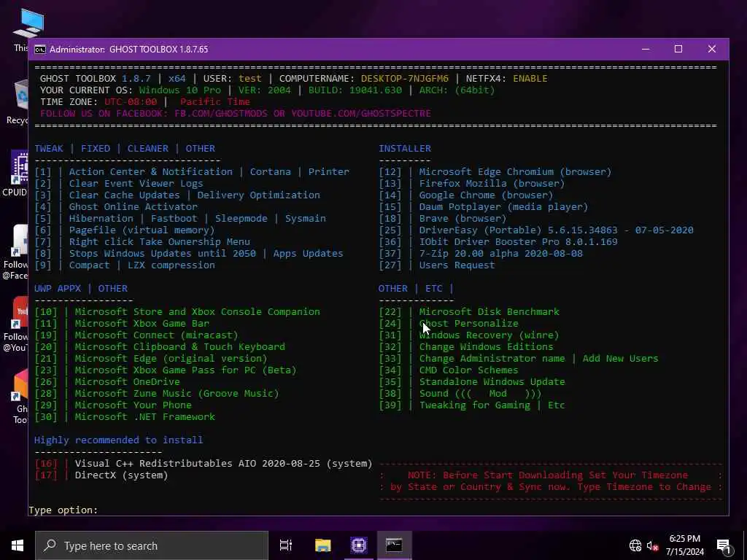Screen dimensions: 747x560
Task: Click 'Pagefile (virtual memory)' entry
Action: pyautogui.click(x=142, y=230)
